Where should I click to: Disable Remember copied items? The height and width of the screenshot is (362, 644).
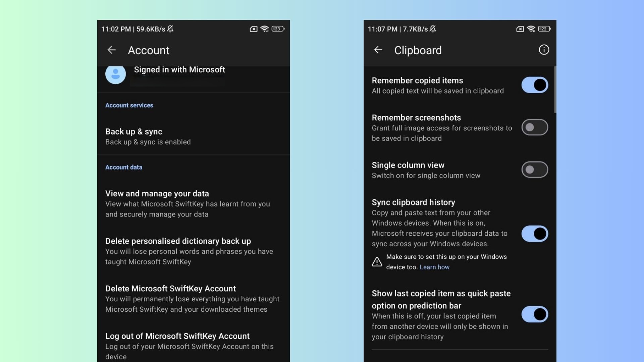[x=534, y=85]
